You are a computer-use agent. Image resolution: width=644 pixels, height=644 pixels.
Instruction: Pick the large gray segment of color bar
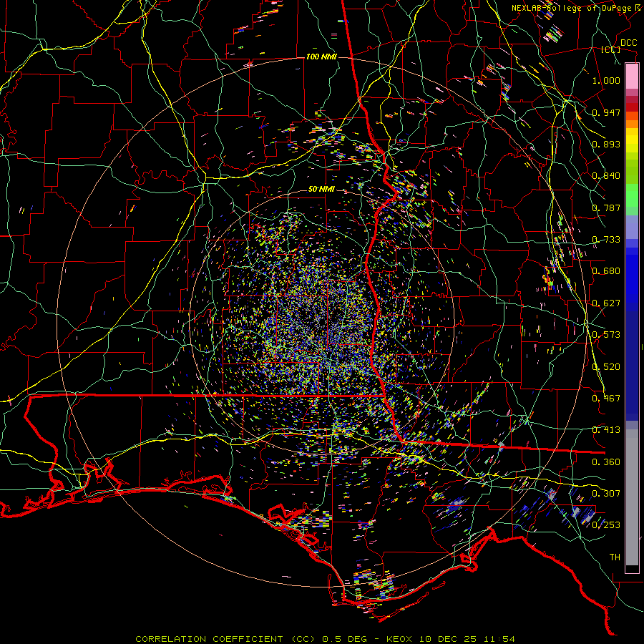click(x=632, y=497)
